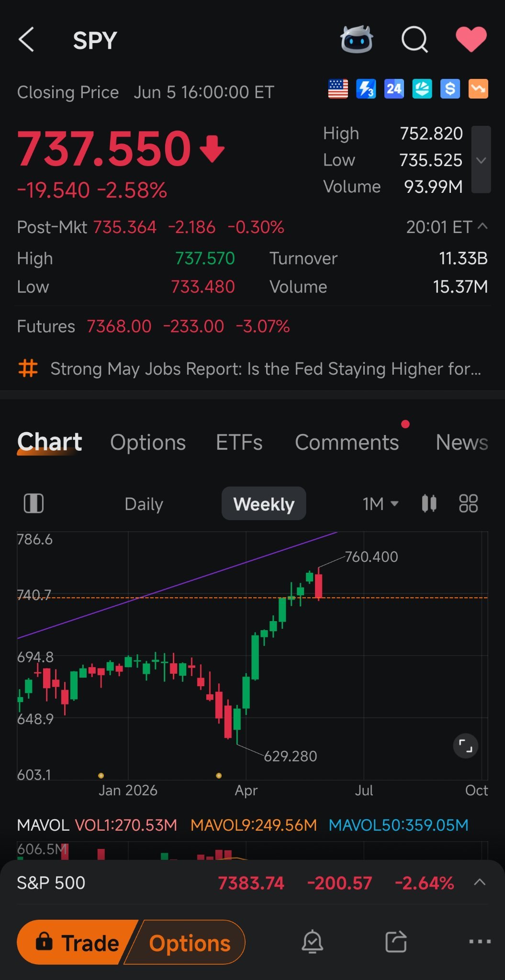Viewport: 505px width, 980px height.
Task: Tap the 629.280 low price label
Action: [291, 756]
